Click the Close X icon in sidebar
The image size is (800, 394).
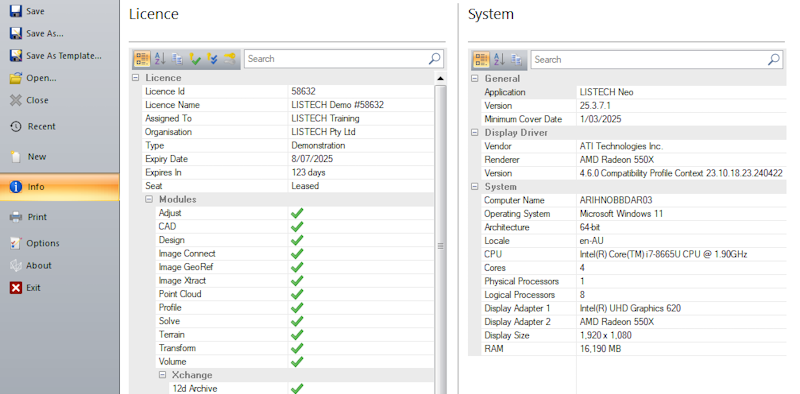pyautogui.click(x=16, y=100)
